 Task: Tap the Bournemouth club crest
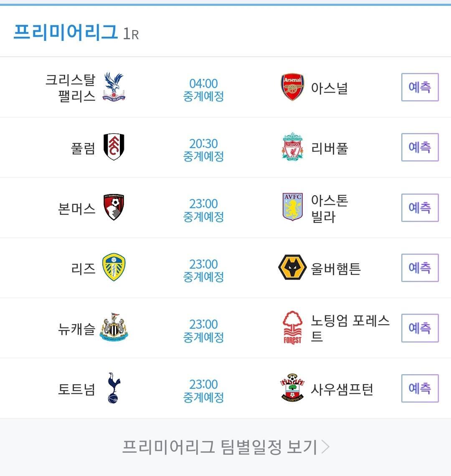pos(114,207)
